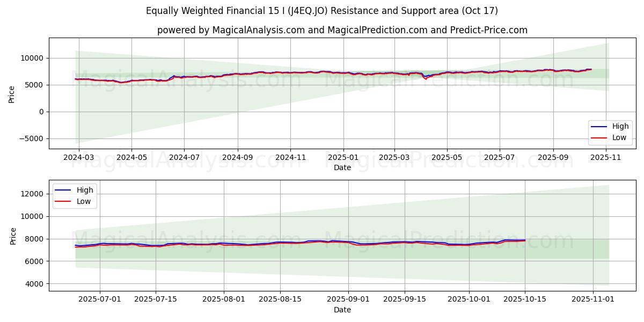Image resolution: width=644 pixels, height=322 pixels.
Task: Click the Date axis label under bottom chart
Action: coord(342,310)
